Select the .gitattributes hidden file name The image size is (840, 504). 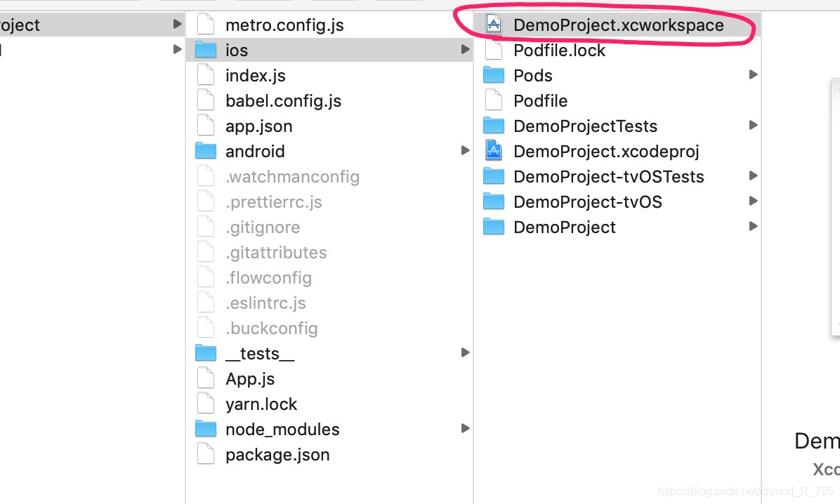tap(276, 253)
